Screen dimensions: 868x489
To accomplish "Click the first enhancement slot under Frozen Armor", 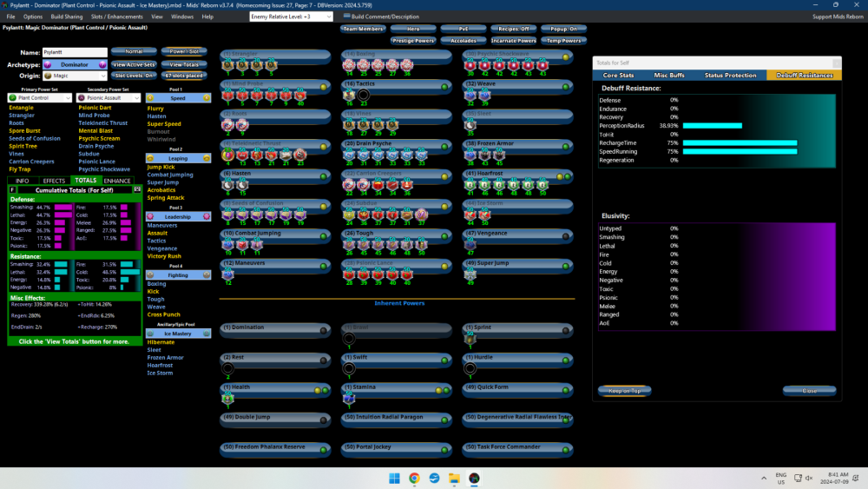I will 470,155.
